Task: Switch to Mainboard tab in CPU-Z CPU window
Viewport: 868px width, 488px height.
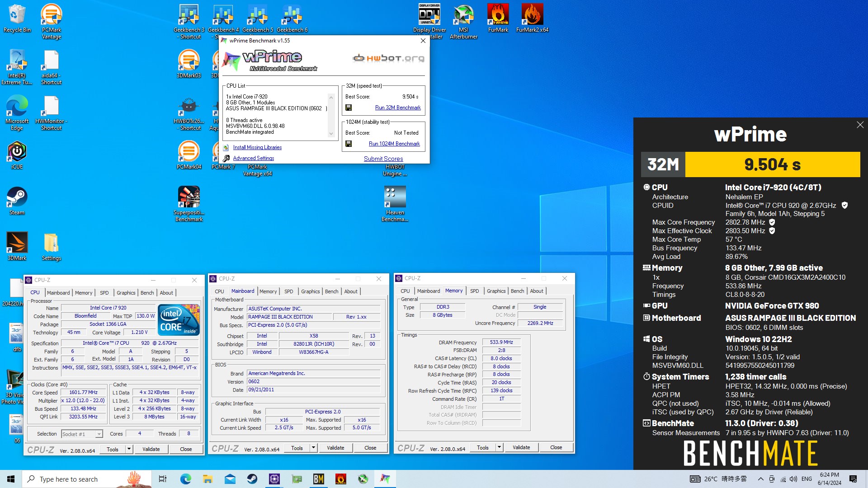Action: [x=58, y=293]
